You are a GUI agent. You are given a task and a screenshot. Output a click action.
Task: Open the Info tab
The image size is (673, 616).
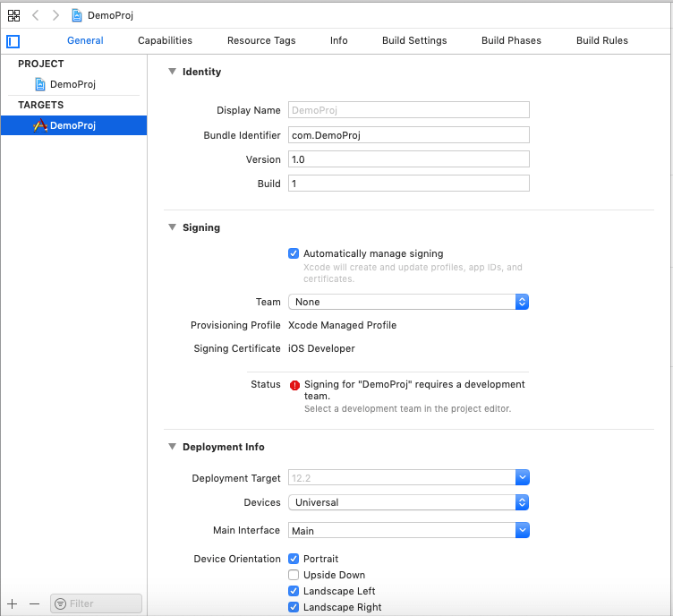338,40
